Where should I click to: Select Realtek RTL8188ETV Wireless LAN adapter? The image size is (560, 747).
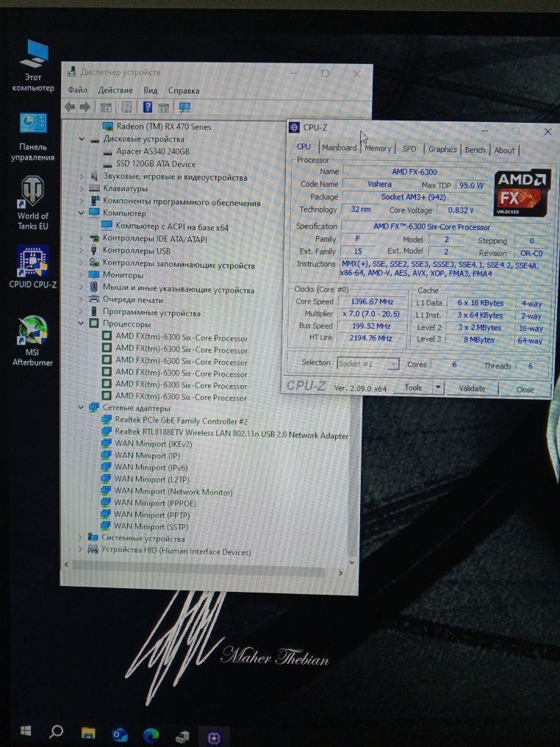click(231, 433)
